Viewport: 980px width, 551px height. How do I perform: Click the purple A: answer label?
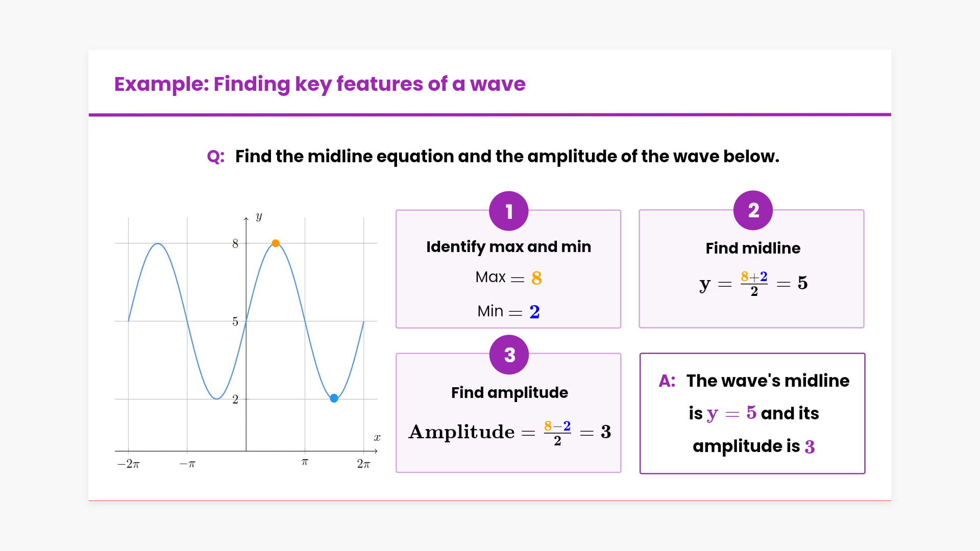pyautogui.click(x=667, y=381)
